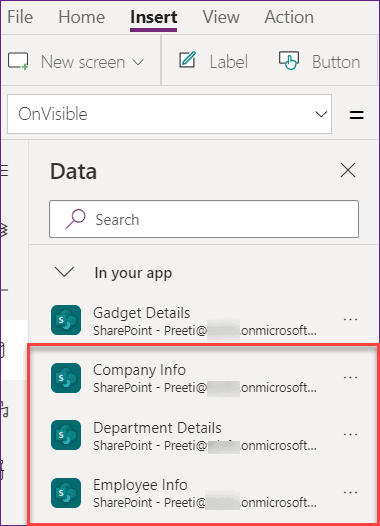
Task: Open the View tab
Action: click(221, 17)
